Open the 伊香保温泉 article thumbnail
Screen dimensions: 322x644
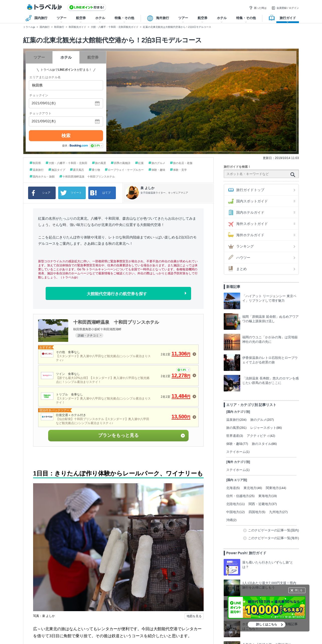pos(232,363)
